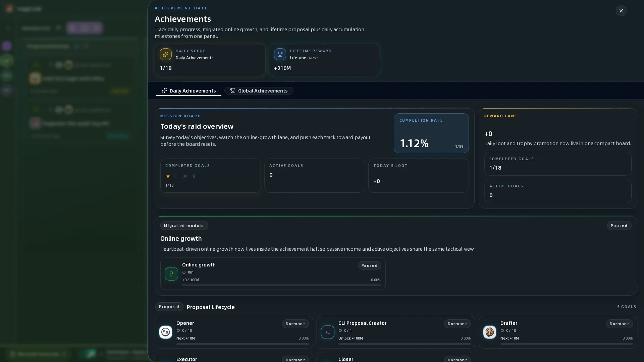Click the Online growth progress bar

[281, 285]
